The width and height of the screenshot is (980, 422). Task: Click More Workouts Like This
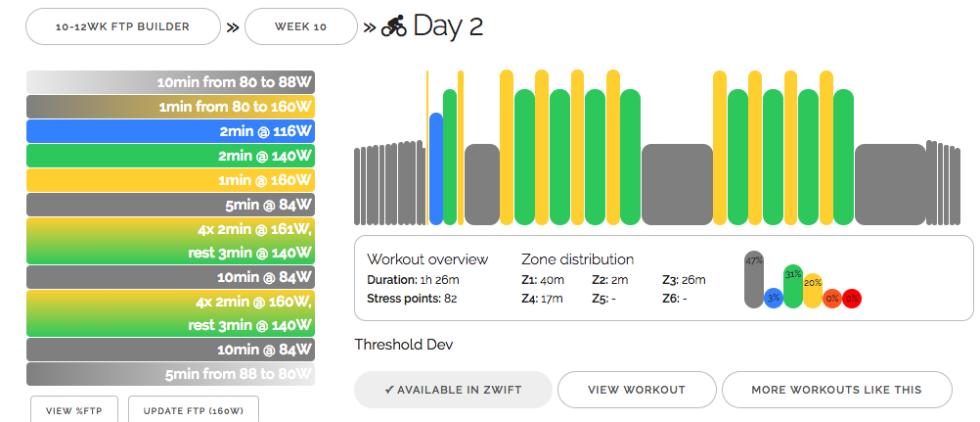coord(836,390)
